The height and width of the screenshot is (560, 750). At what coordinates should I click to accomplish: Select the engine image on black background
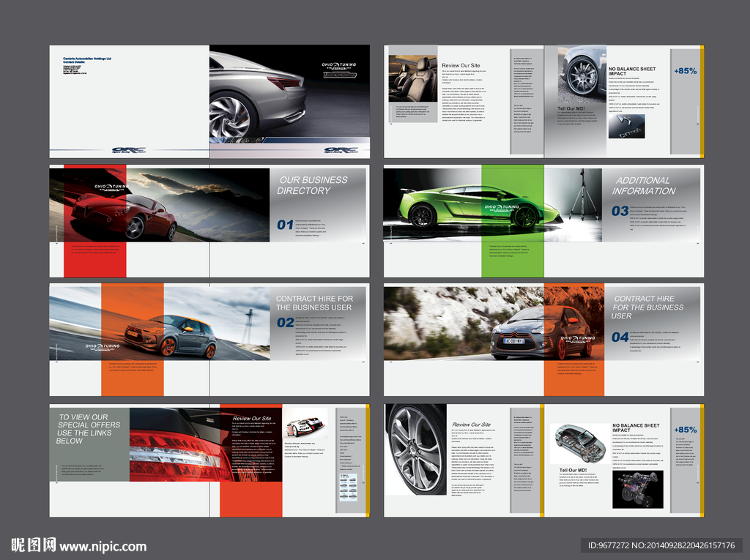coord(638,489)
